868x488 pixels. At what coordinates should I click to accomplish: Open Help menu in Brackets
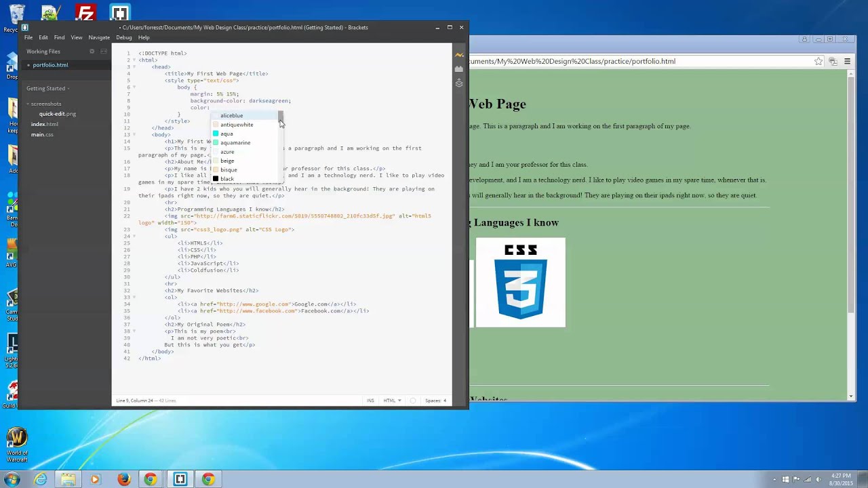tap(144, 37)
